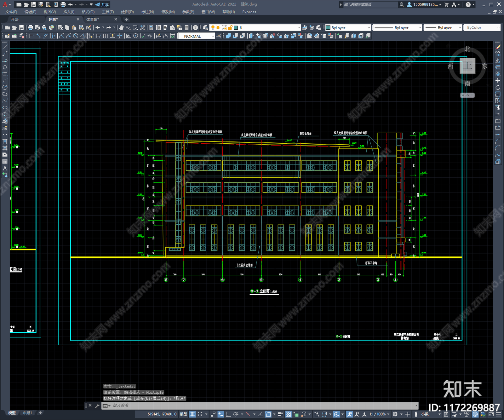
Task: Toggle ortho mode in status bar
Action: point(228,414)
